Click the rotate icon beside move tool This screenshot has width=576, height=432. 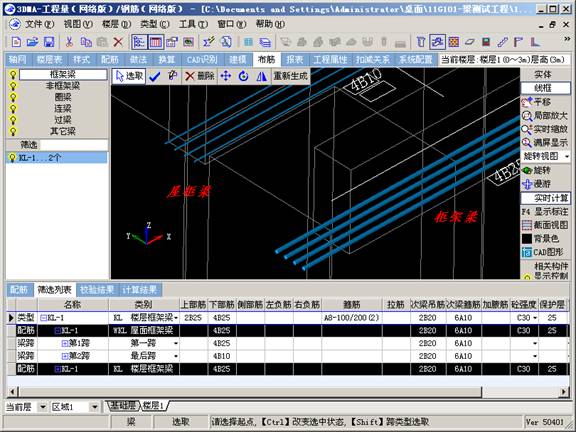coord(243,76)
